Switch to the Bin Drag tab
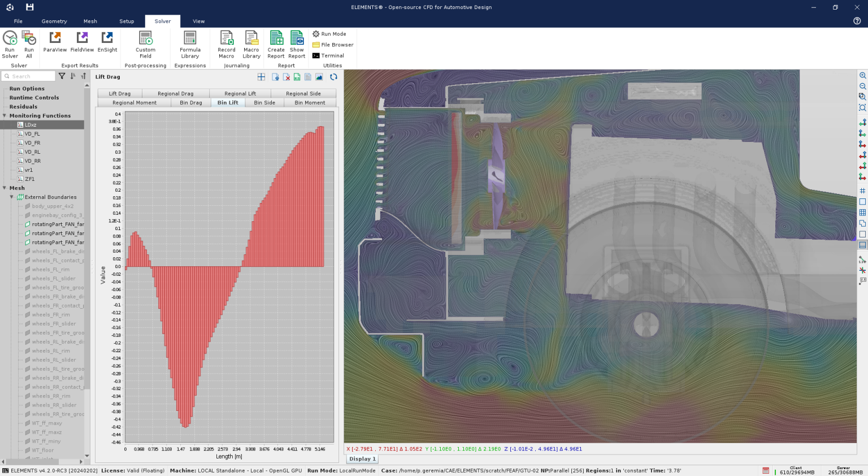This screenshot has height=476, width=868. click(190, 102)
